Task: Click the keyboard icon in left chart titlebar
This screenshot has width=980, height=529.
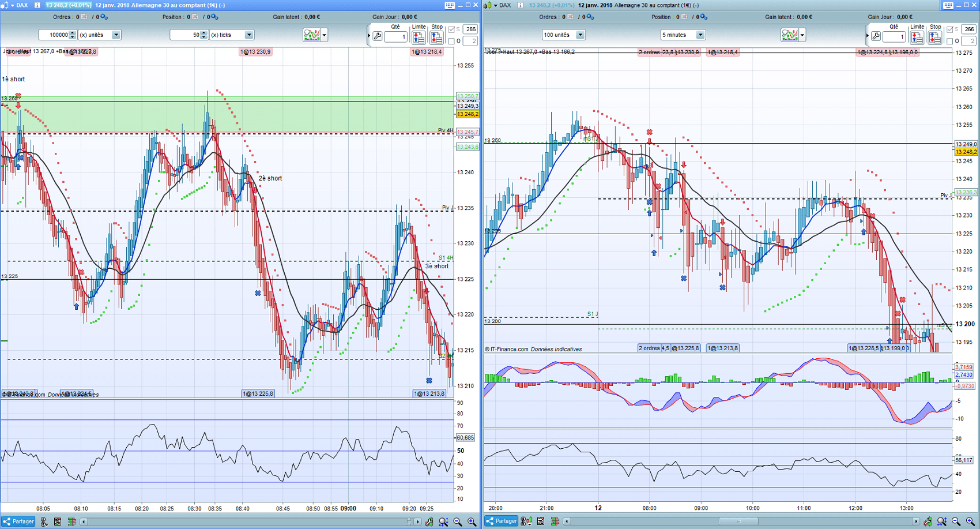Action: (450, 5)
